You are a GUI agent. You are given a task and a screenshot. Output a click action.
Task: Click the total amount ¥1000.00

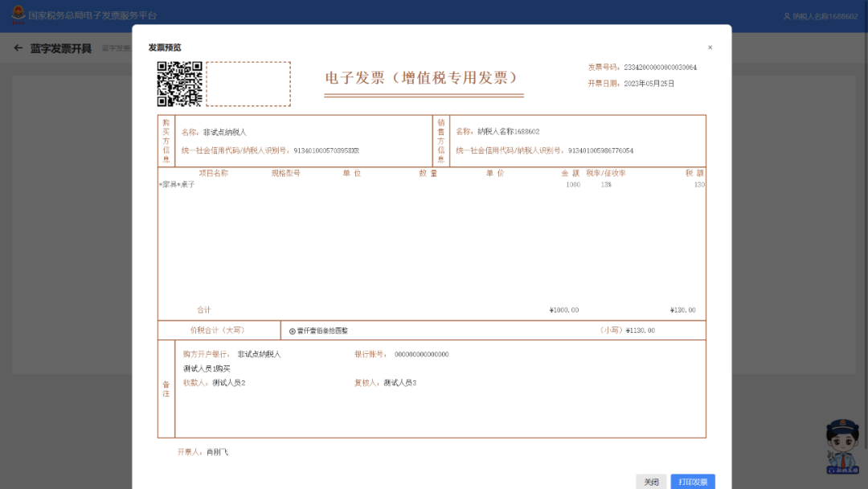click(564, 310)
